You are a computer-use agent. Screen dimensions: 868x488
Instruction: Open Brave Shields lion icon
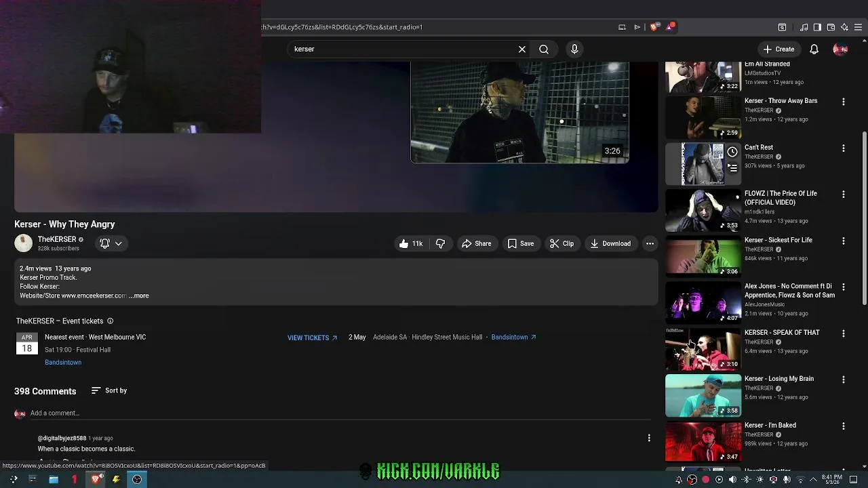pyautogui.click(x=654, y=27)
